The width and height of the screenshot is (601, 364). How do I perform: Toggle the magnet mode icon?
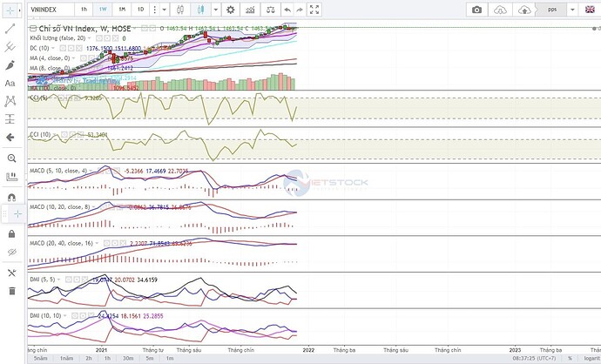[11, 198]
